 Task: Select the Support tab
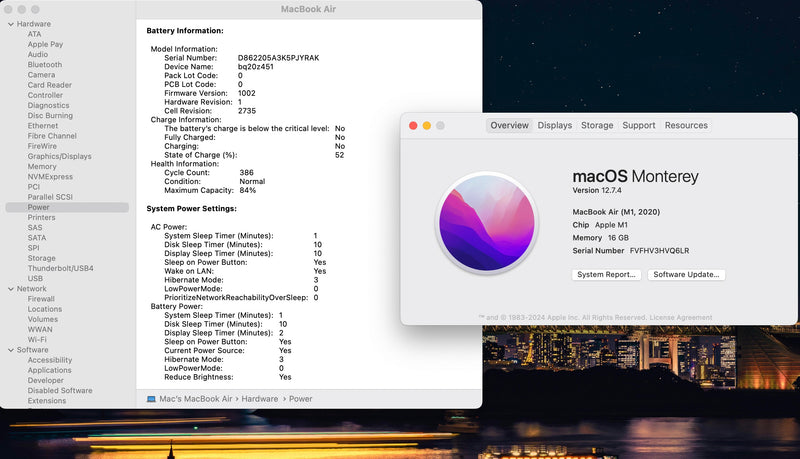(x=638, y=126)
